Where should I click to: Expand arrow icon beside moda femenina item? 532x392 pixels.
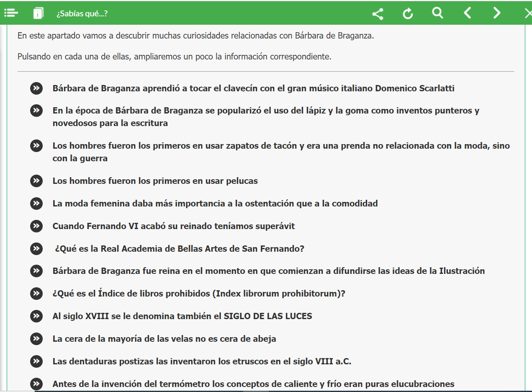pyautogui.click(x=36, y=204)
